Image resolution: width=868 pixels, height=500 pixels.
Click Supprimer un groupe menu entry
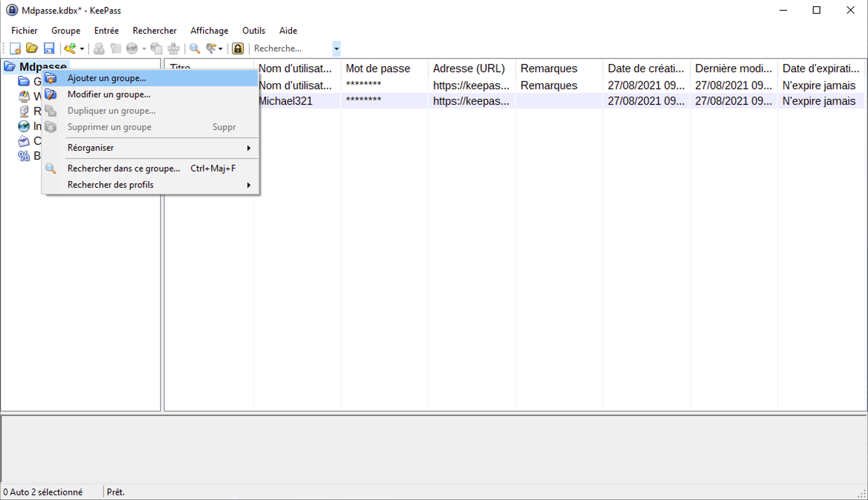(150, 127)
